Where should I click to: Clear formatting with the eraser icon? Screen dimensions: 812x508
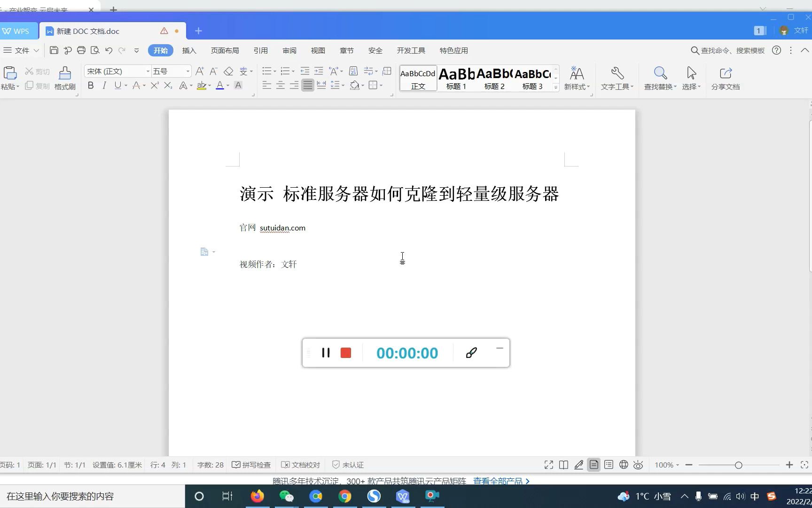point(228,71)
